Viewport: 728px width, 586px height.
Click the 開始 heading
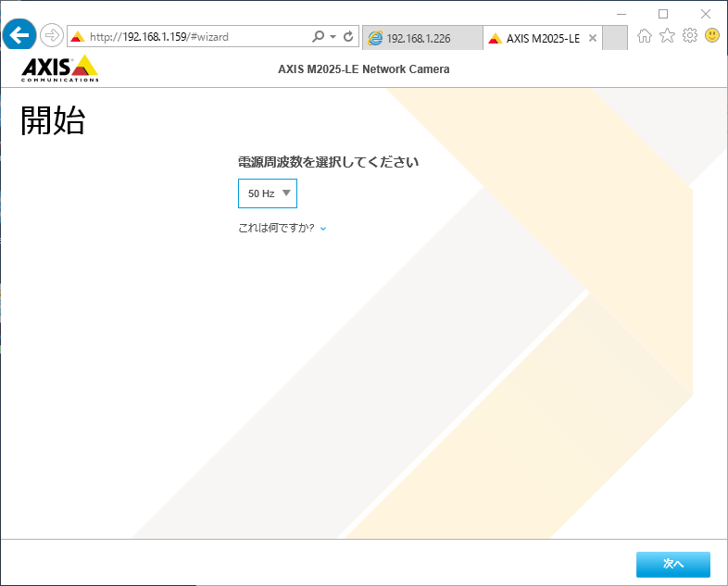coord(53,120)
